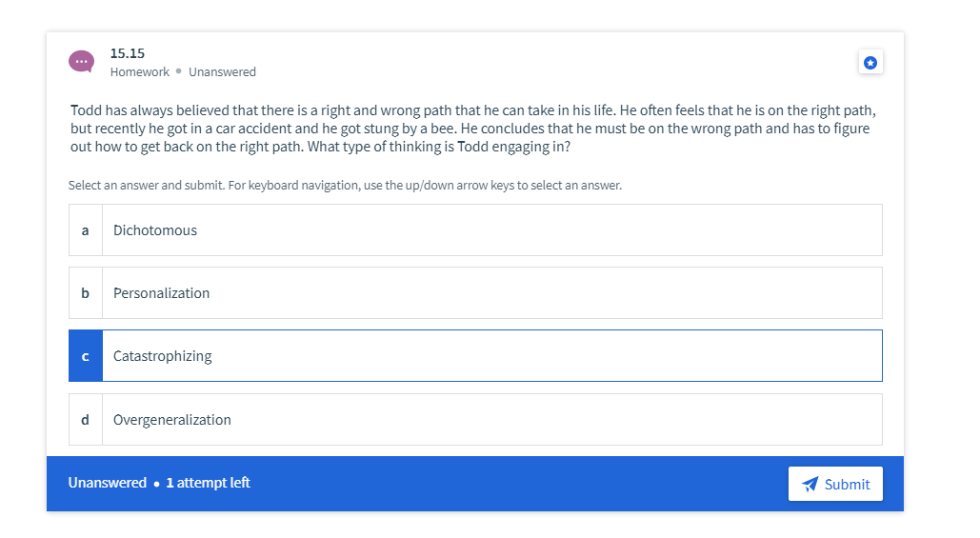Click the Unanswered status in blue footer
The width and height of the screenshot is (980, 538).
coord(107,483)
